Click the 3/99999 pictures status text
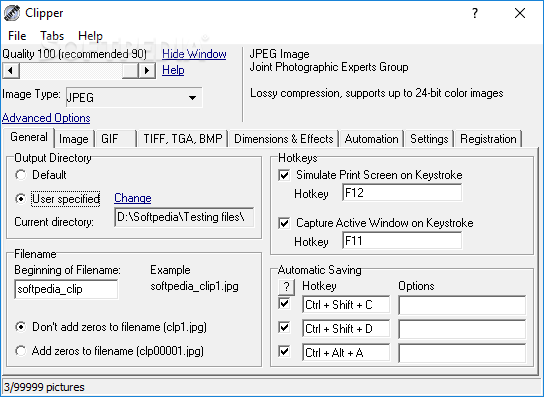The image size is (544, 397). point(44,387)
